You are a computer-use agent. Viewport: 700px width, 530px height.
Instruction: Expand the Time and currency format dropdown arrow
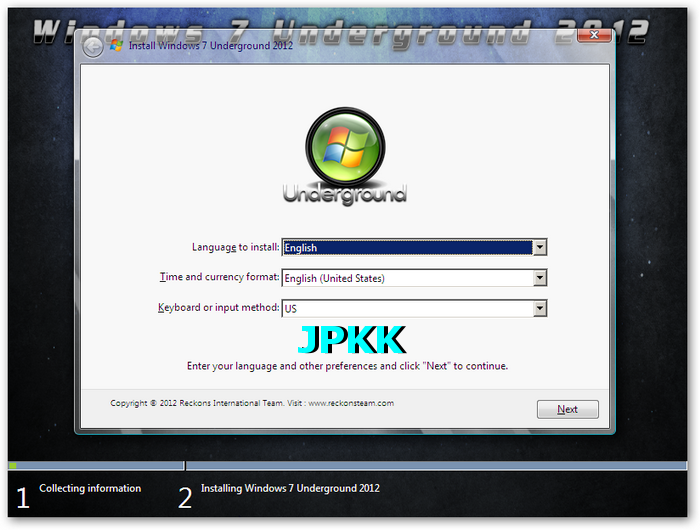[540, 278]
